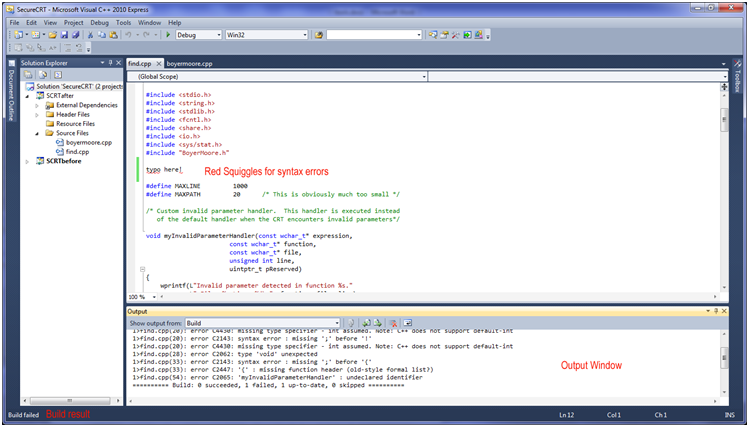Image resolution: width=749 pixels, height=427 pixels.
Task: Click the Open File folder icon
Action: [x=53, y=35]
